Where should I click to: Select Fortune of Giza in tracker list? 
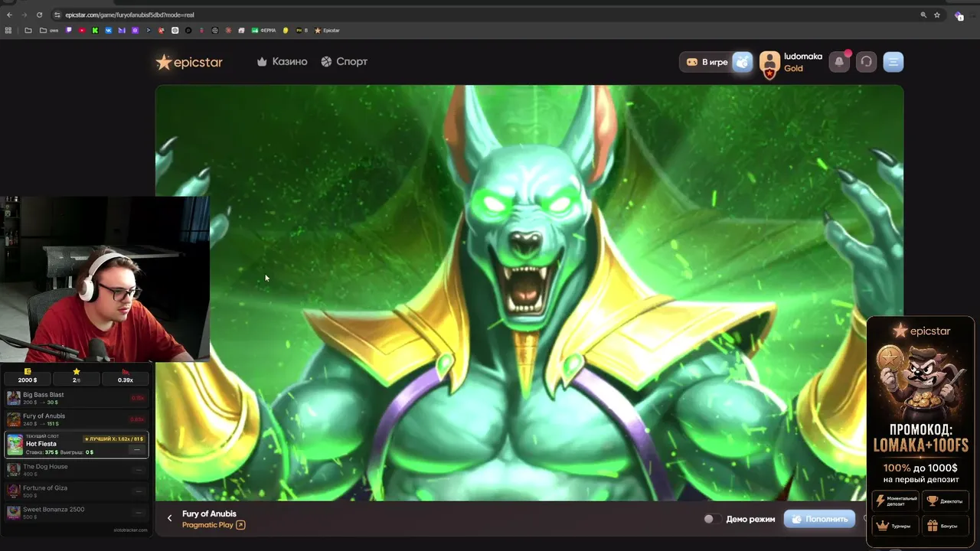tap(77, 491)
